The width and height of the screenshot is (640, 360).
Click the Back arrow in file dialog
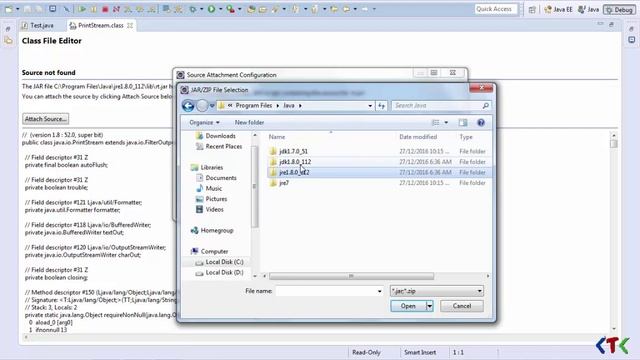pos(188,106)
